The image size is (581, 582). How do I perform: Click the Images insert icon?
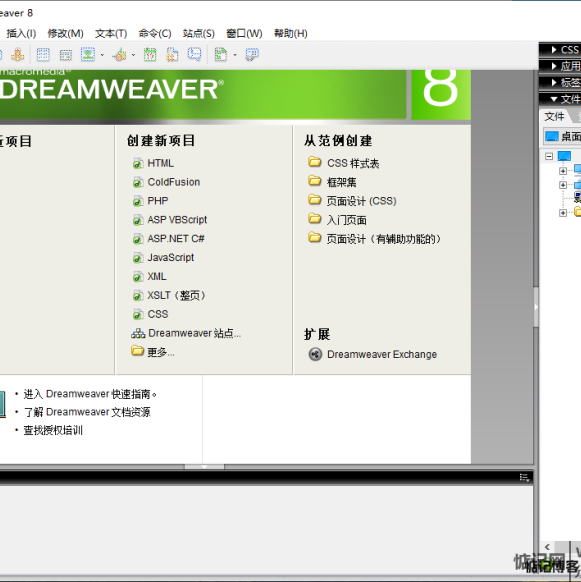[88, 55]
